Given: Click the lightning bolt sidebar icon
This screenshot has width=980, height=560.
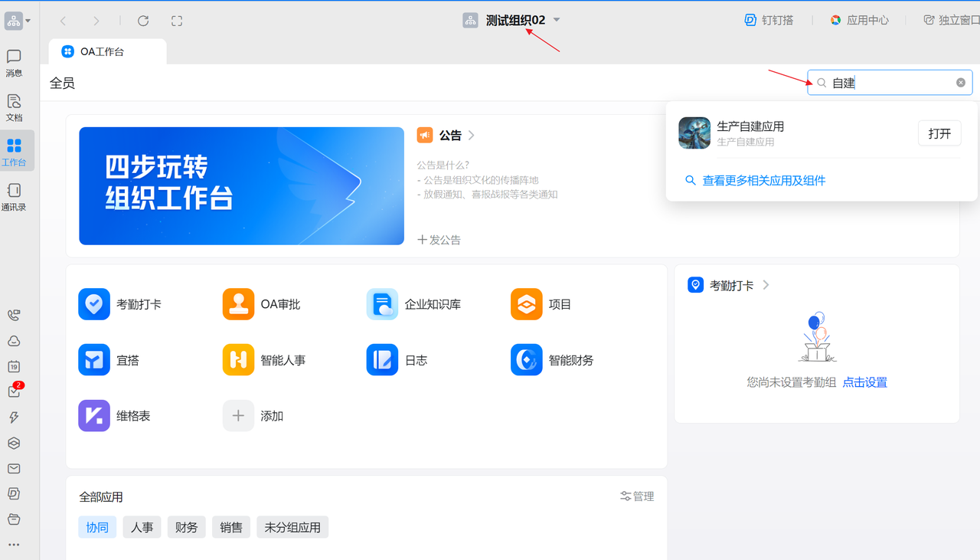Looking at the screenshot, I should click(14, 418).
